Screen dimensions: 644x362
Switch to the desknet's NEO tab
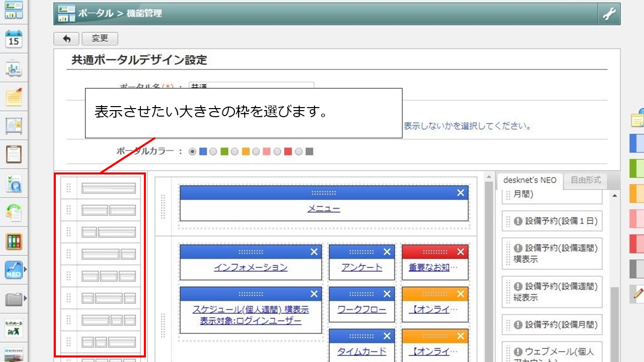[x=529, y=180]
